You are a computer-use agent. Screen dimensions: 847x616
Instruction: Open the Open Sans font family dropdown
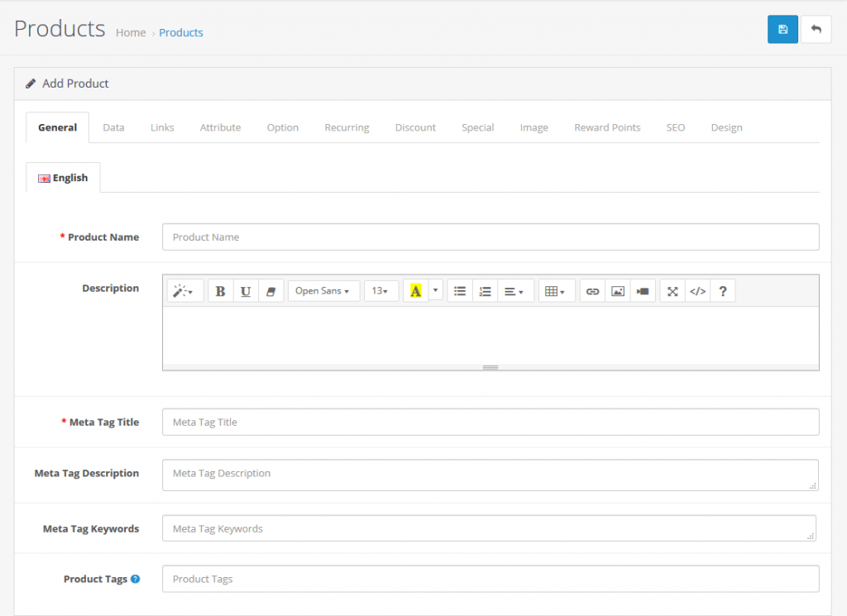(323, 290)
